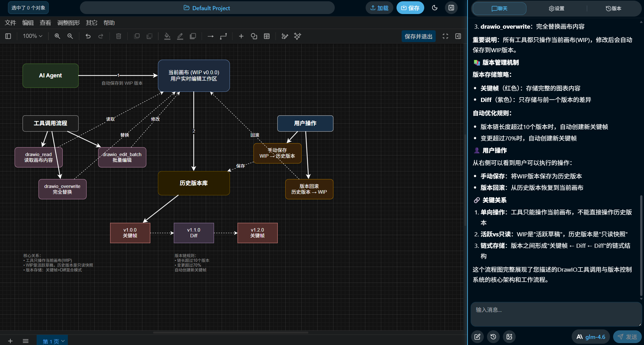
Task: Switch to the 版本 tab
Action: click(613, 9)
